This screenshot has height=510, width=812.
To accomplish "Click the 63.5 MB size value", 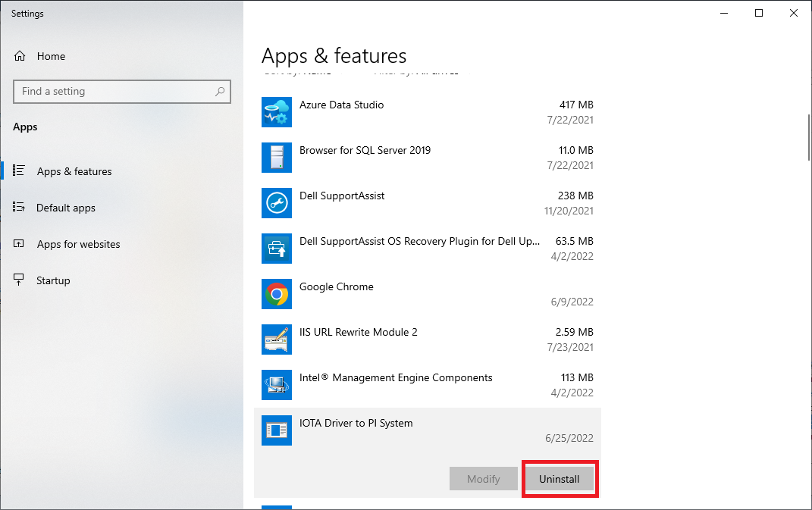I will pos(574,241).
